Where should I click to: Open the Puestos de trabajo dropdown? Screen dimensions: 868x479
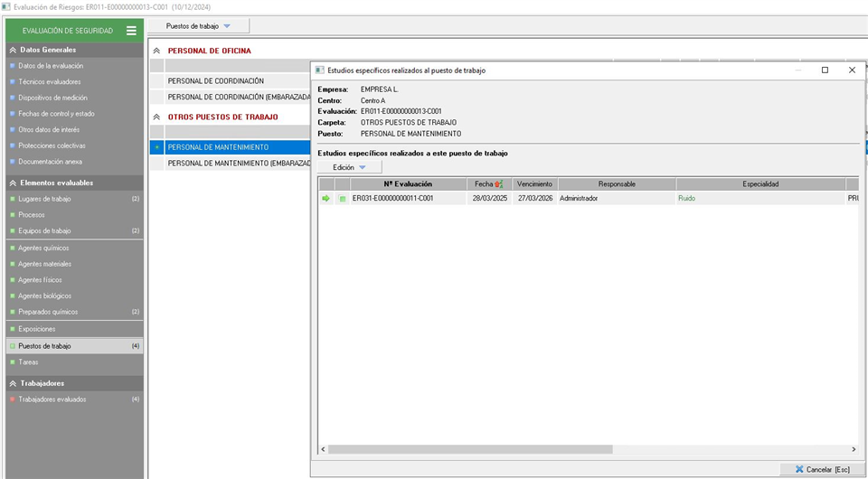tap(198, 26)
